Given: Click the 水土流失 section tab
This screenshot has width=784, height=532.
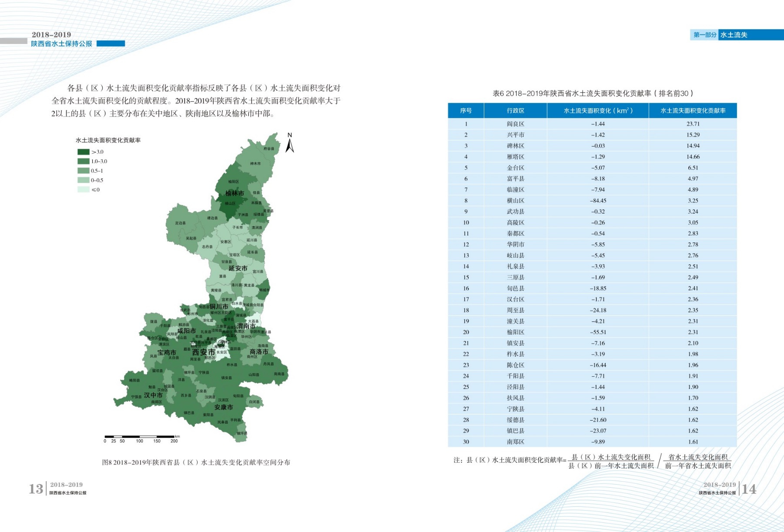Looking at the screenshot, I should (734, 35).
